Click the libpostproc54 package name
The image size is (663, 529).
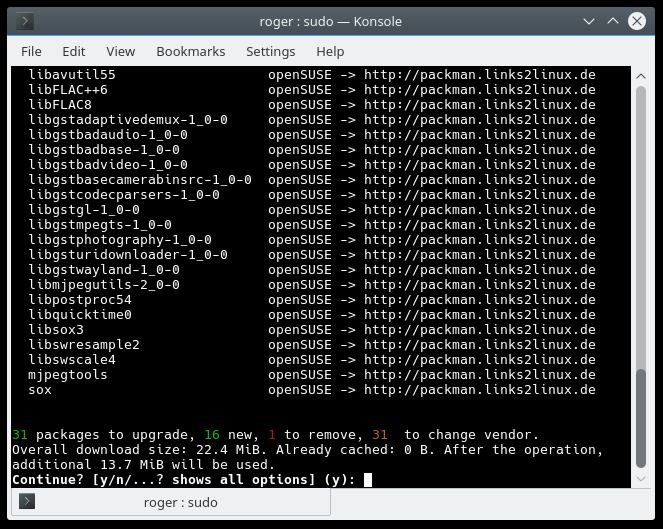click(x=80, y=300)
